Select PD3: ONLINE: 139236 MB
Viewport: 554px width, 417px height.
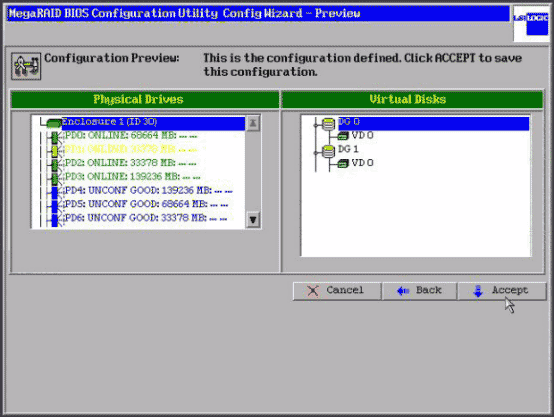click(132, 176)
